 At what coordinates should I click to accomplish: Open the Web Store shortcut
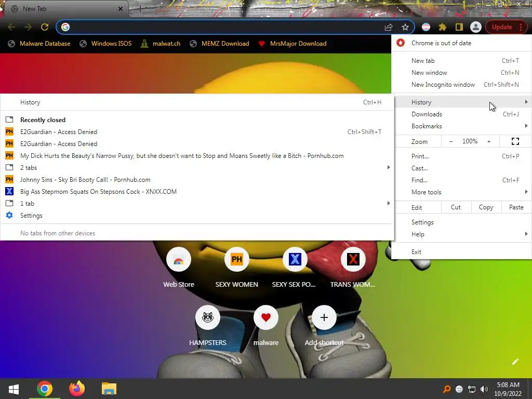point(179,268)
